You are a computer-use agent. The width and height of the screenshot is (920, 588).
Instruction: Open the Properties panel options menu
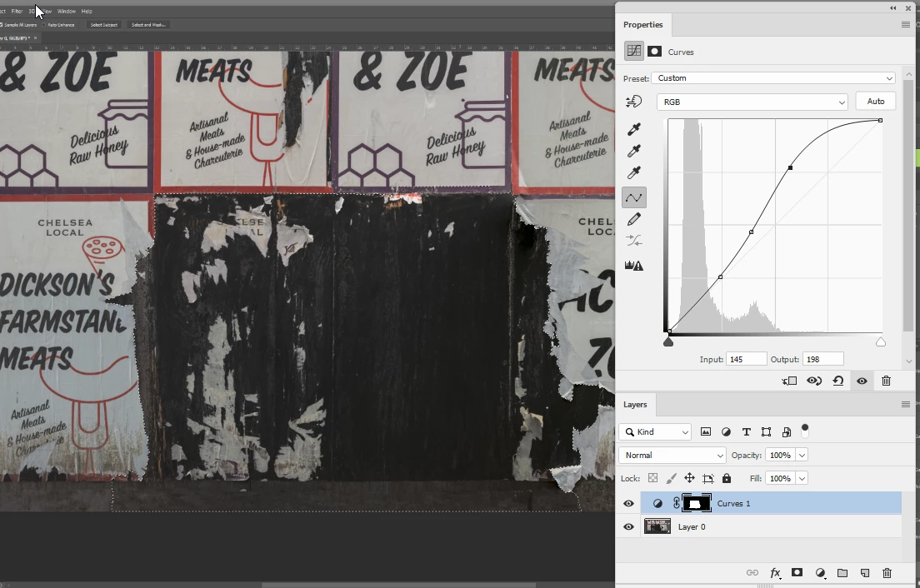pos(905,25)
